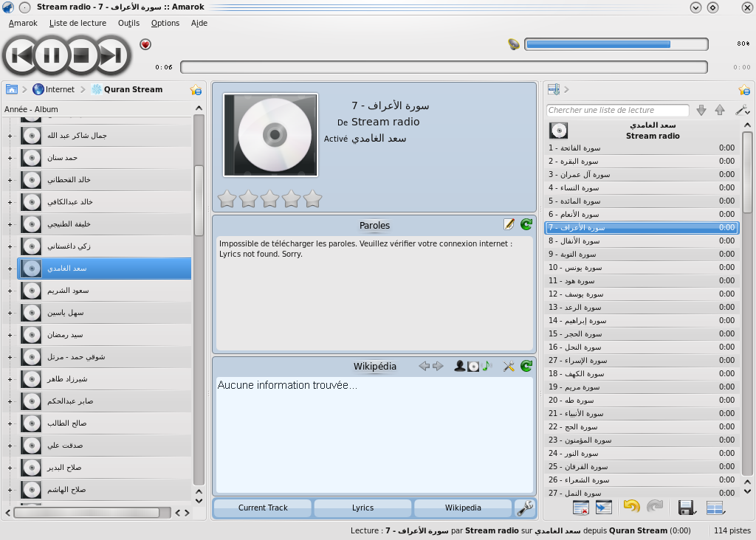Change the playlist layout icon

[715, 508]
